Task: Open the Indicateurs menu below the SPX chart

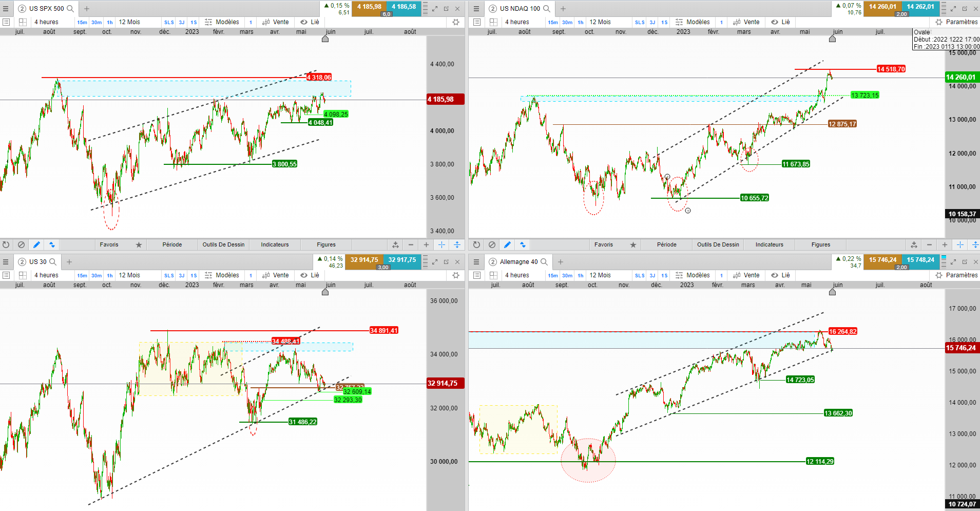Action: pos(275,245)
